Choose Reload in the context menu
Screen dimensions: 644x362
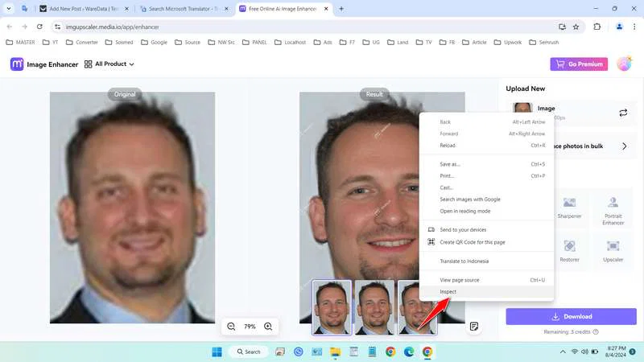click(486, 146)
